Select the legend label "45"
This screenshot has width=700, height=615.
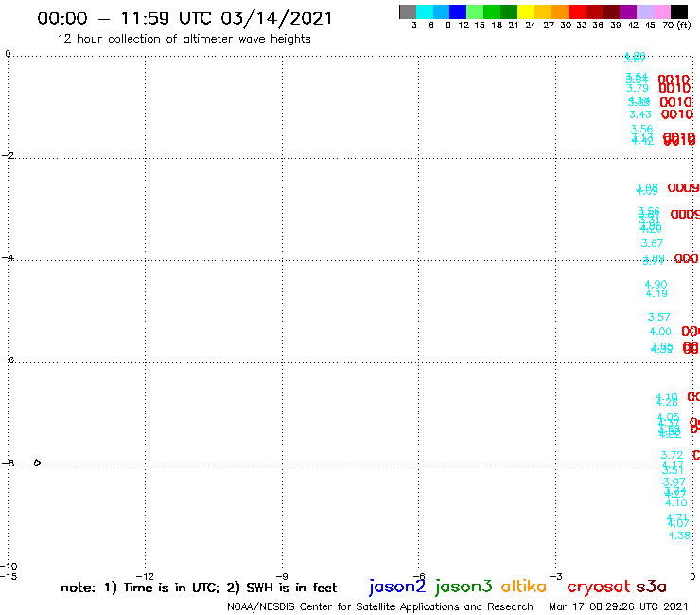click(x=650, y=25)
